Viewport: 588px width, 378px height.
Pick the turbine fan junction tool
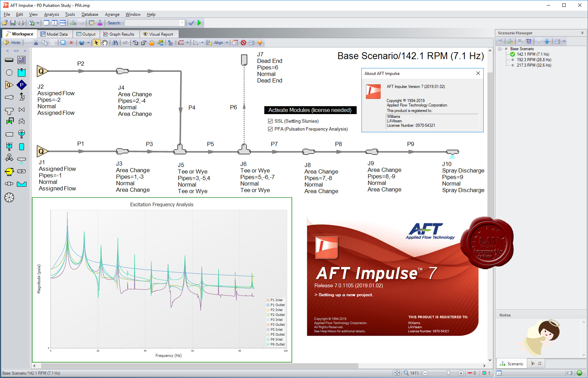pyautogui.click(x=9, y=198)
